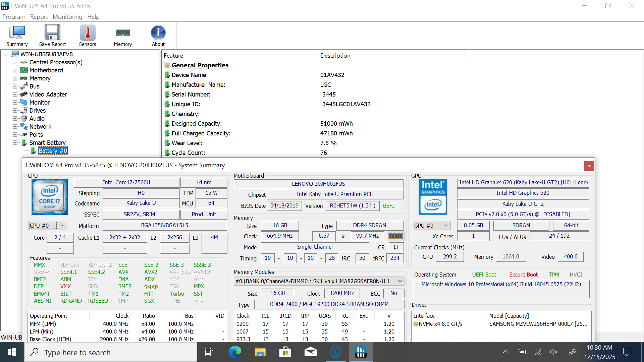The height and width of the screenshot is (362, 644).
Task: Open PowerShell from the taskbar
Action: [x=335, y=352]
